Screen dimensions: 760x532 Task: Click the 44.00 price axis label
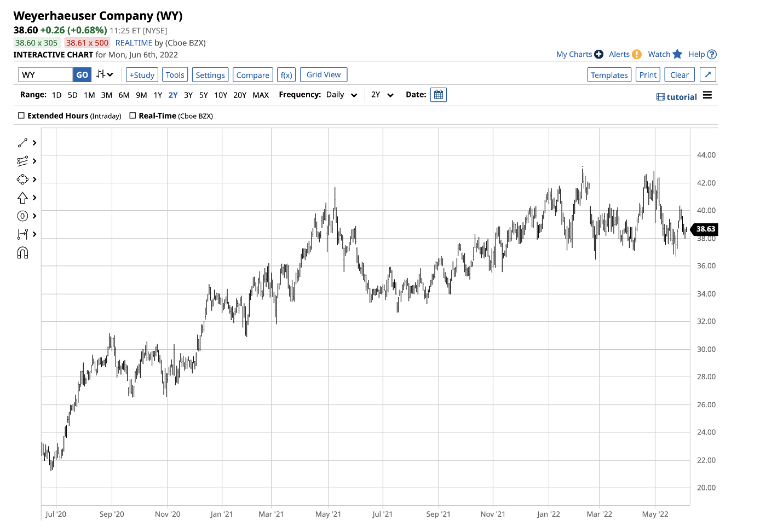click(x=706, y=155)
